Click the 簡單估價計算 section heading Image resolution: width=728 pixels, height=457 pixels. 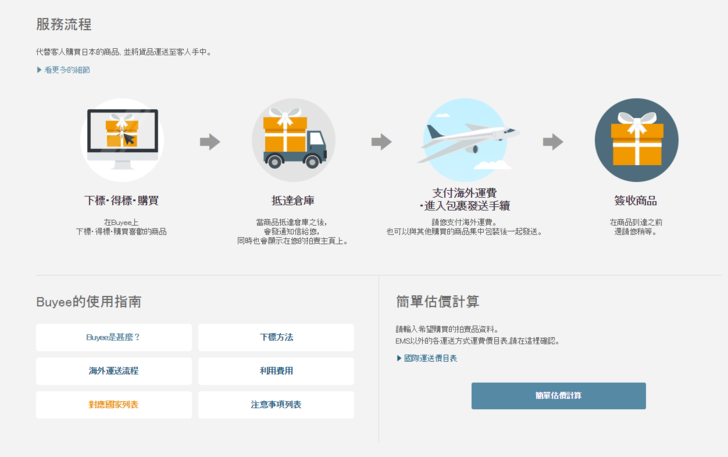(438, 302)
